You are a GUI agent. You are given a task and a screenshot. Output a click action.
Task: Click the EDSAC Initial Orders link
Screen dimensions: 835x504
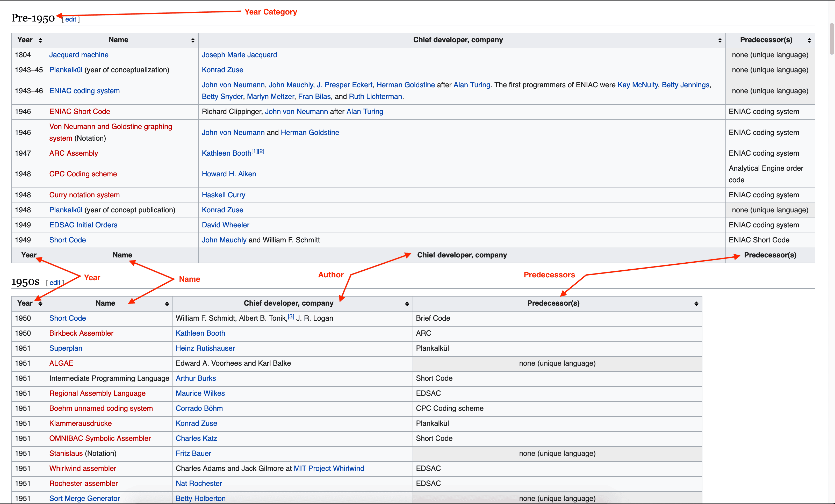pyautogui.click(x=83, y=225)
